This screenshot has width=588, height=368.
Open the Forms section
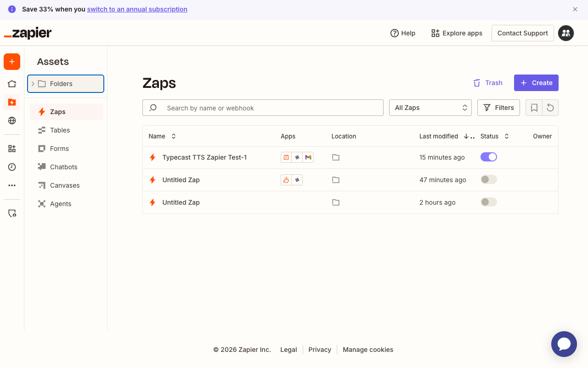(67, 149)
